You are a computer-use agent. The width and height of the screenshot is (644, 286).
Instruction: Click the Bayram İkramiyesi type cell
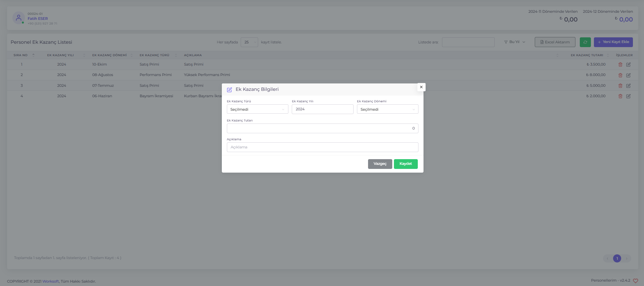[156, 96]
